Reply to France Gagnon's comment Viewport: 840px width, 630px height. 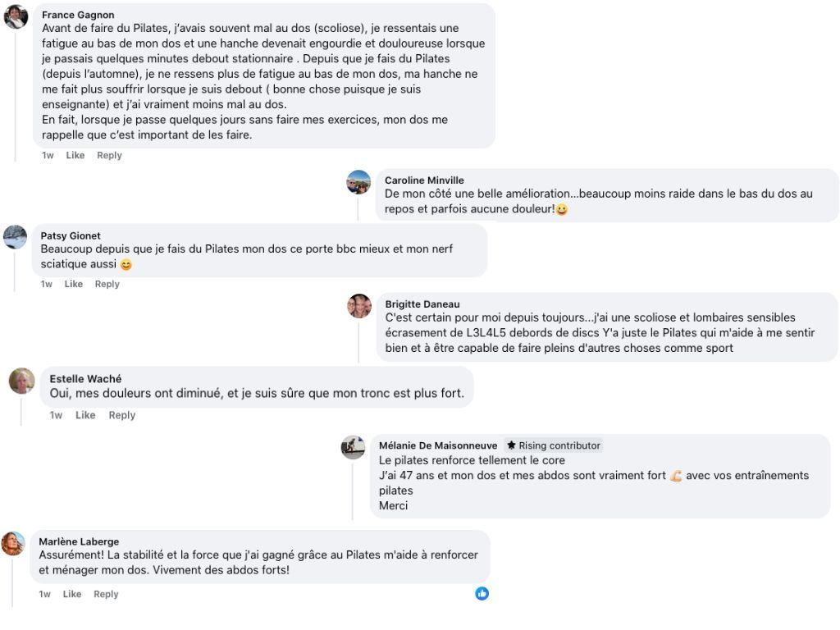(x=109, y=155)
